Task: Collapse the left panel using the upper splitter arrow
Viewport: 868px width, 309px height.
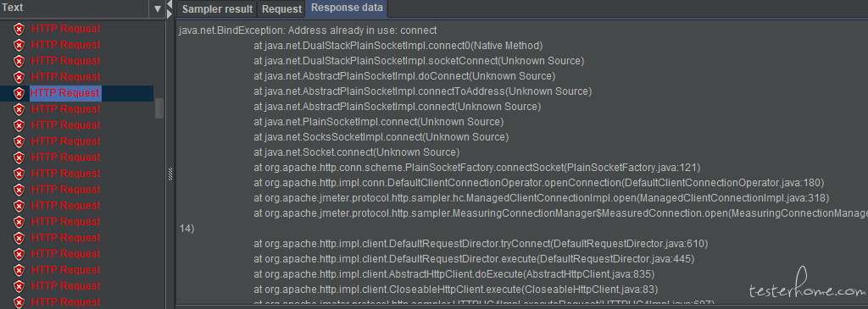Action: 170,4
